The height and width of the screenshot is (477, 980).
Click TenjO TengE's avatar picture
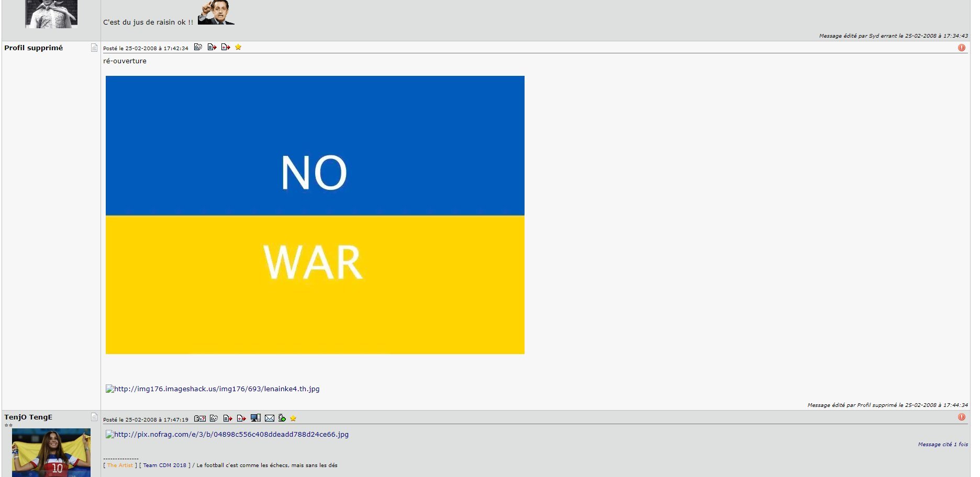(51, 452)
